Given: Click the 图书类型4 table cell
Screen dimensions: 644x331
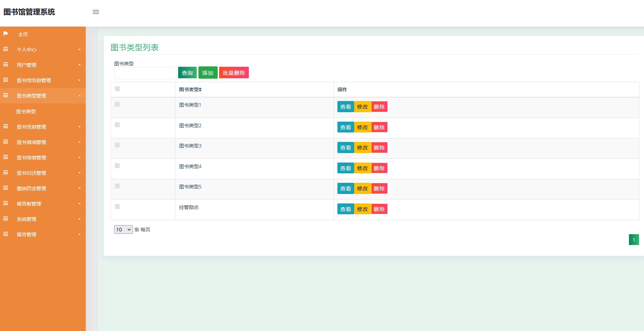Looking at the screenshot, I should [254, 169].
